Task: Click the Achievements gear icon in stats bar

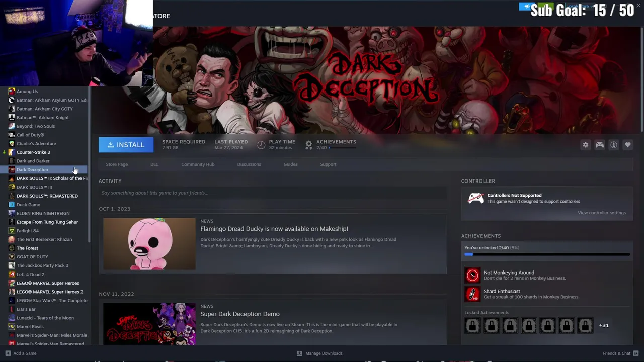Action: tap(309, 145)
